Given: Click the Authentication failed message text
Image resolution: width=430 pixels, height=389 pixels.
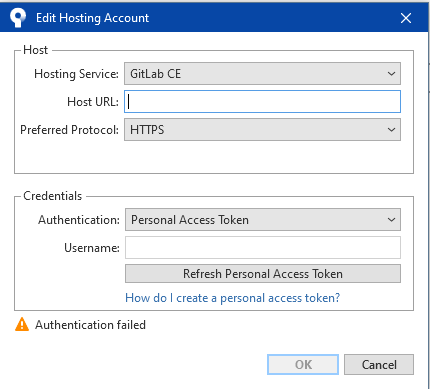Looking at the screenshot, I should (90, 325).
